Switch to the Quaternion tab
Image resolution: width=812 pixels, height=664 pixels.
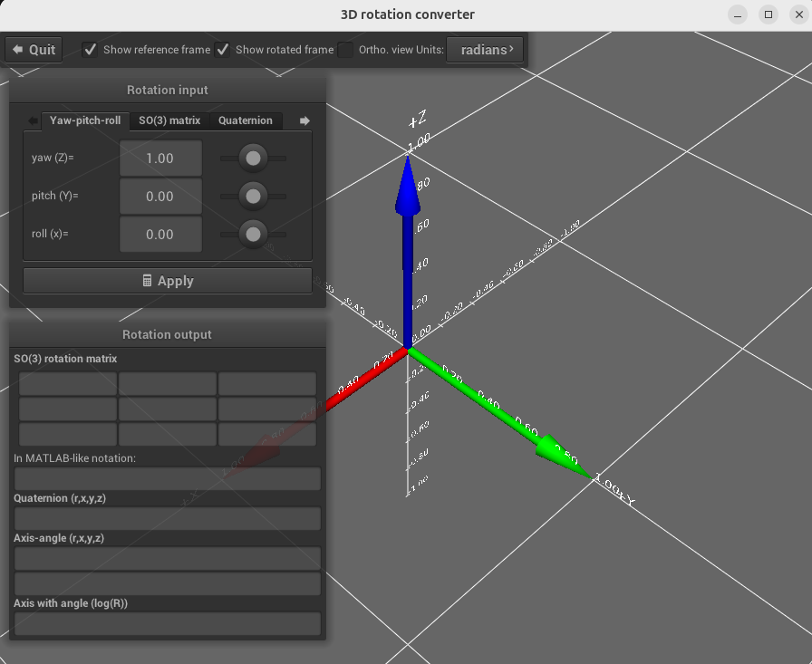pos(246,120)
